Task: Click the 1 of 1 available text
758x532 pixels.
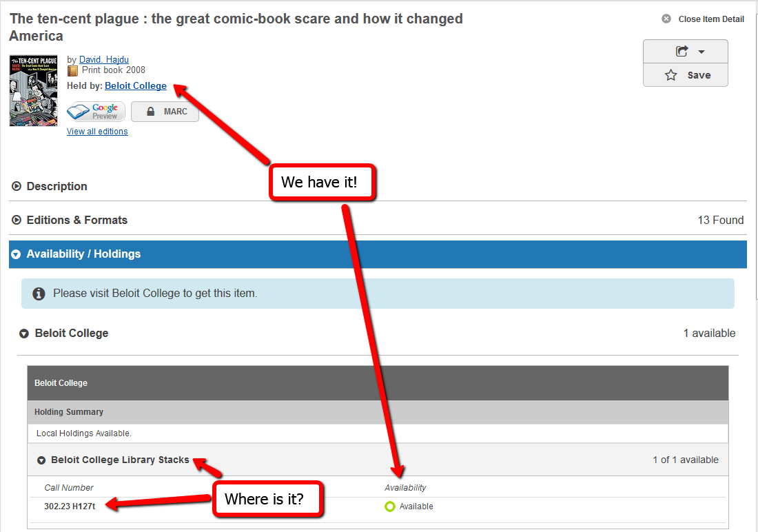Action: pos(686,460)
